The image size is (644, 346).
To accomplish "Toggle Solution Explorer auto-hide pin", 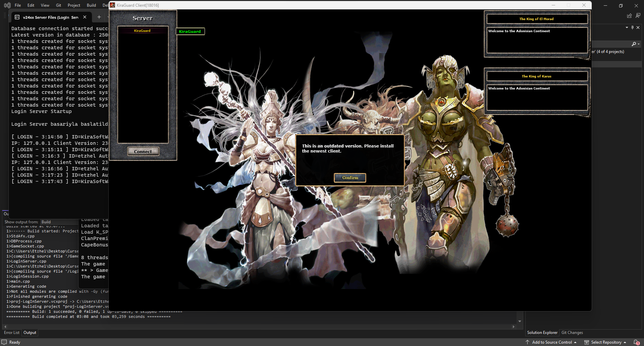I will pyautogui.click(x=632, y=27).
